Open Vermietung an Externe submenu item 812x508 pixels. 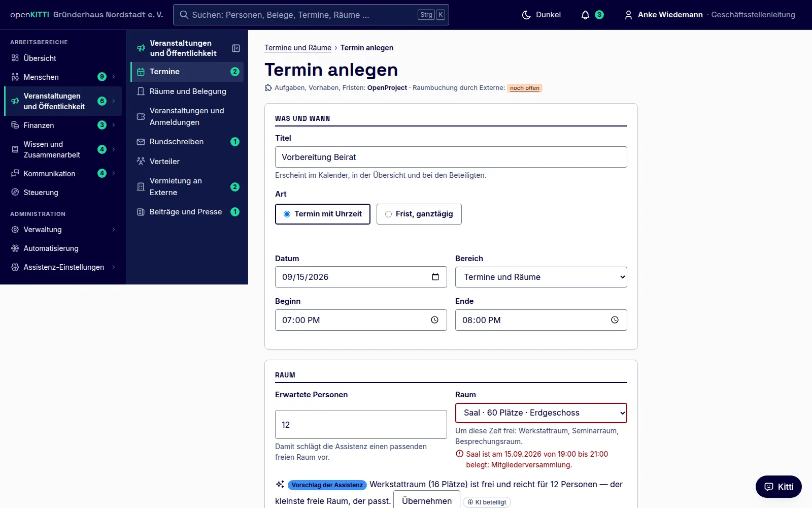click(x=187, y=186)
